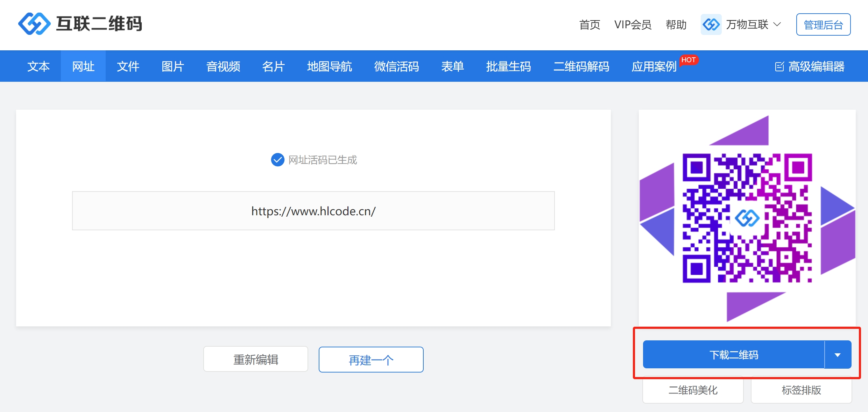This screenshot has height=412, width=868.
Task: Click the 高级编辑器 edit icon
Action: (779, 66)
